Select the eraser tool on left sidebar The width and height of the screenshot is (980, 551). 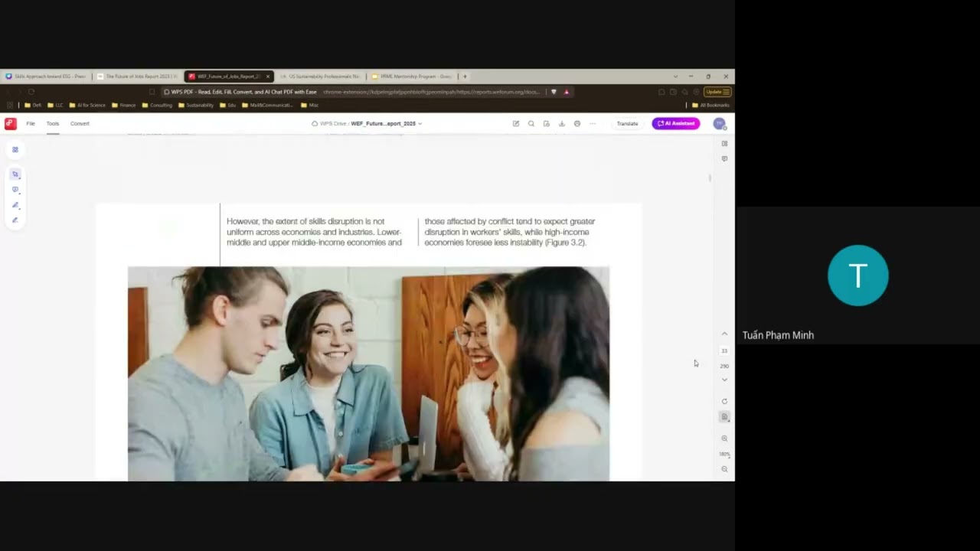[x=15, y=220]
